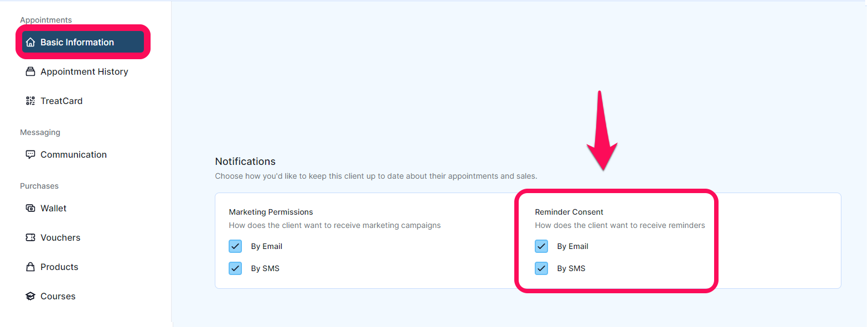Click the Courses graduation cap icon

[30, 297]
